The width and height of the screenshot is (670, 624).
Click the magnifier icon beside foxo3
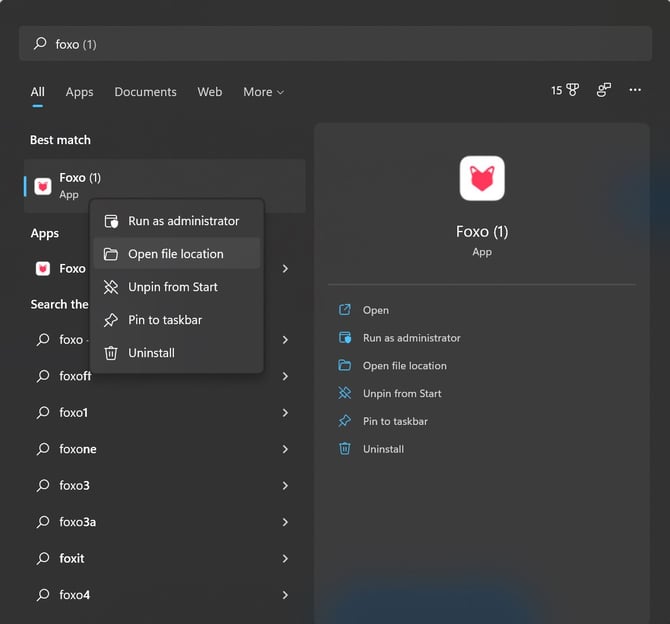point(43,486)
